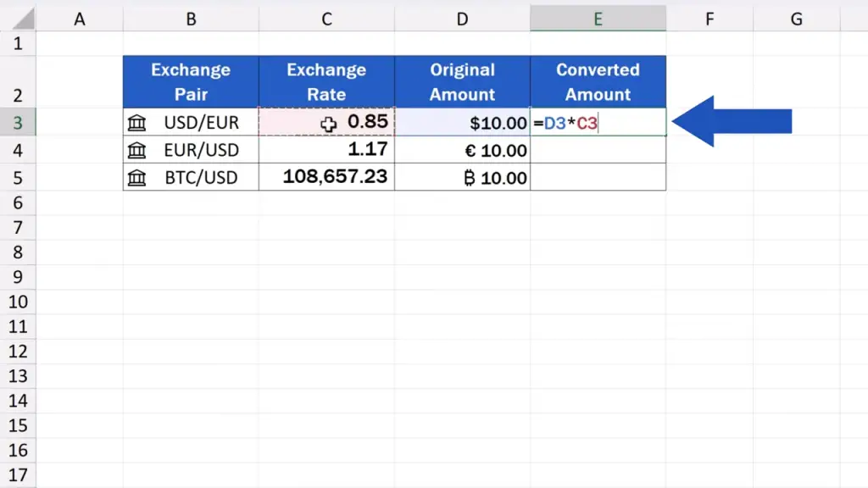
Task: Select row 3 using its row number
Action: tap(18, 123)
